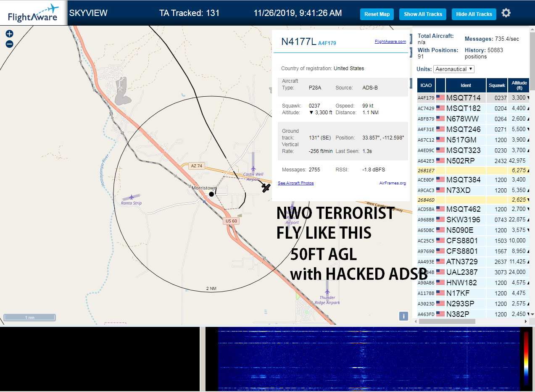
Task: Open the FlightAware.com link
Action: tap(390, 42)
